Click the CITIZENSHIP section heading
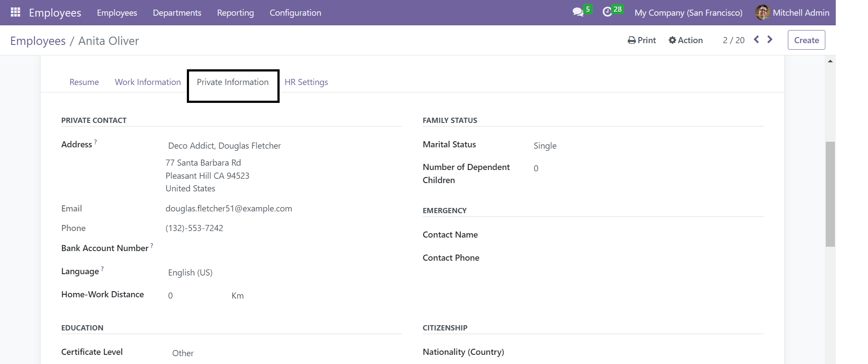868x364 pixels. [x=445, y=328]
